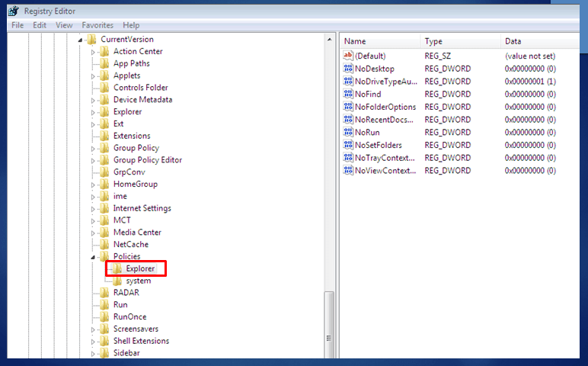Select the NetCache folder icon
The image size is (588, 366).
104,244
